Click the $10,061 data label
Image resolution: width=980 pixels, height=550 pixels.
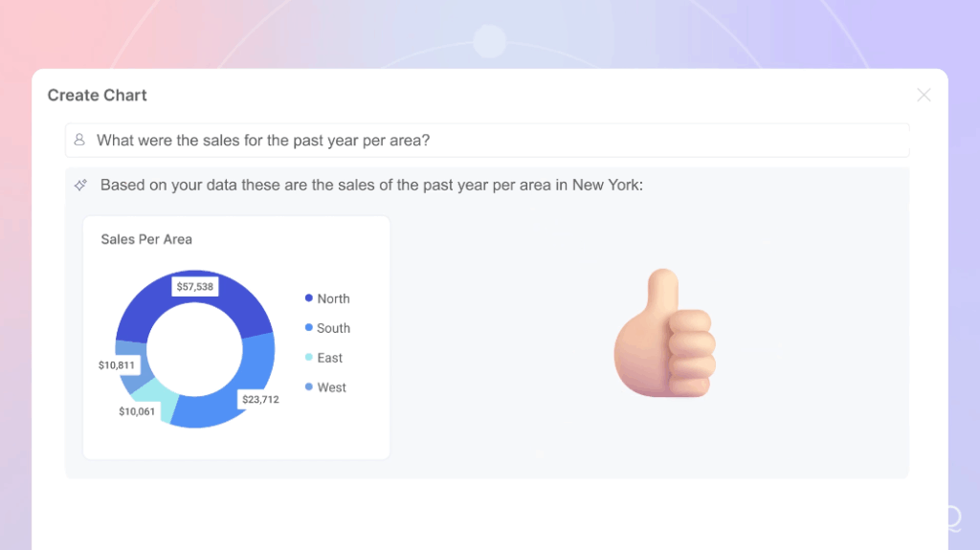(x=137, y=411)
